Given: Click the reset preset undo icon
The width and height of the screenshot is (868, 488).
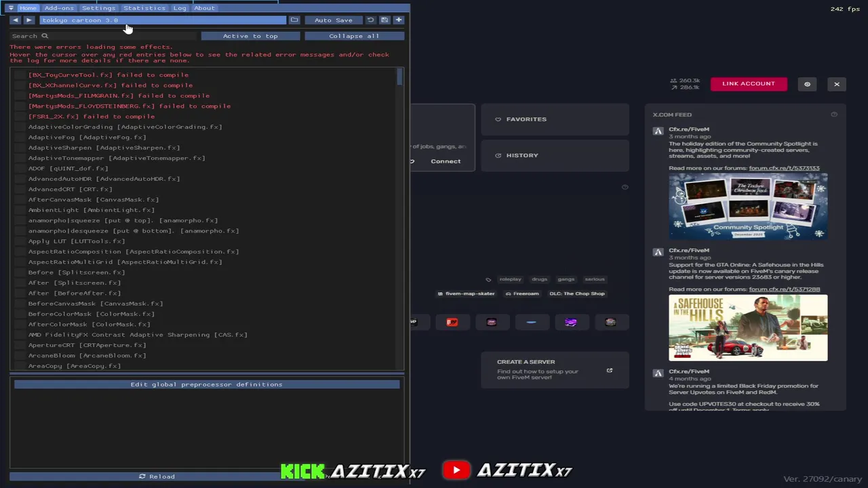Looking at the screenshot, I should point(370,20).
